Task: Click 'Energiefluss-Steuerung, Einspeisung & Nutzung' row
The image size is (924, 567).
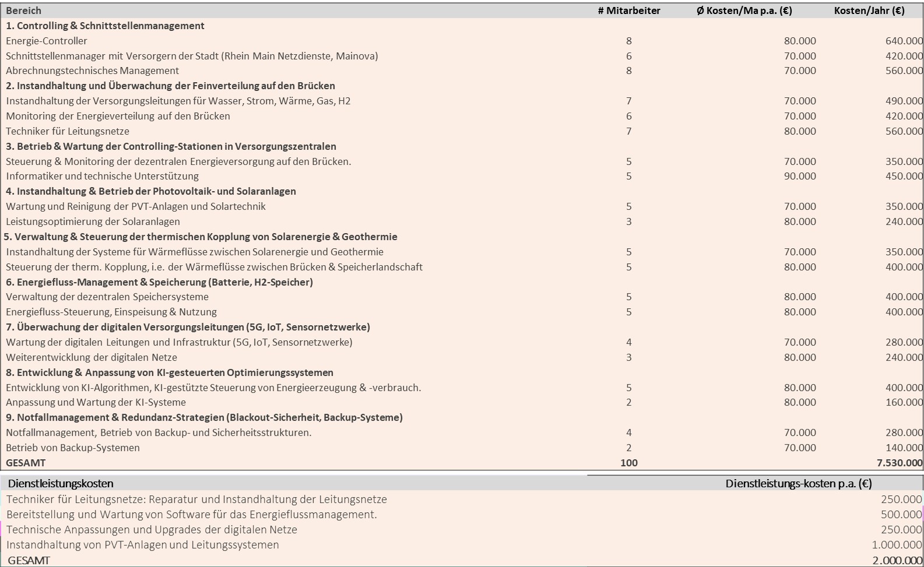Action: [111, 312]
